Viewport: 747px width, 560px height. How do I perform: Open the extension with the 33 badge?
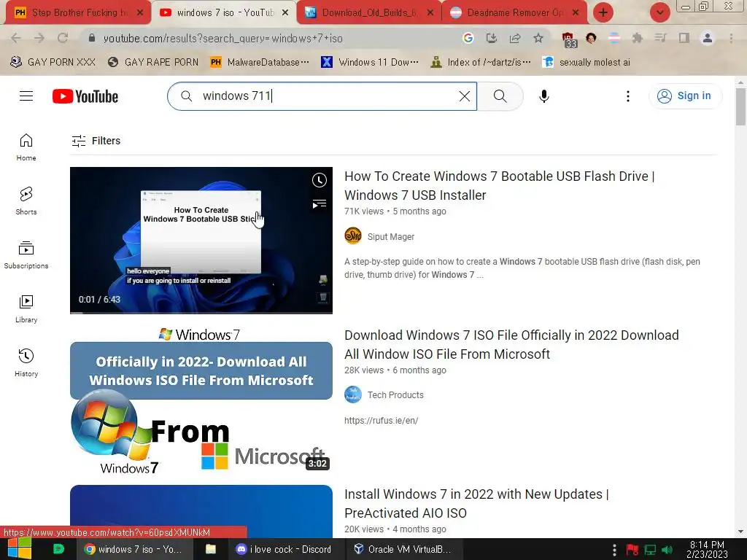click(568, 40)
